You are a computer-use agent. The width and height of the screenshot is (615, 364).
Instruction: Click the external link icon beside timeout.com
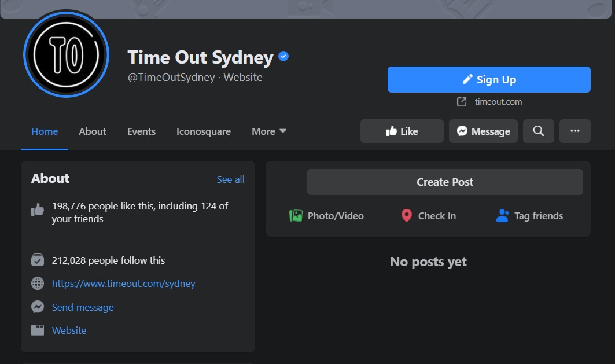pos(462,102)
